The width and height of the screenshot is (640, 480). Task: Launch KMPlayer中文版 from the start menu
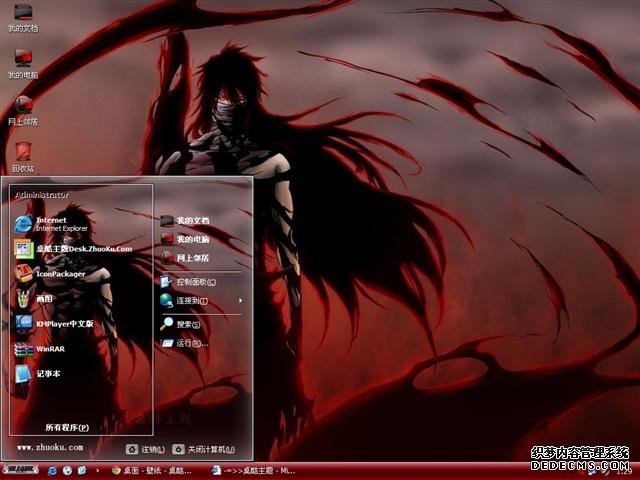tap(54, 324)
